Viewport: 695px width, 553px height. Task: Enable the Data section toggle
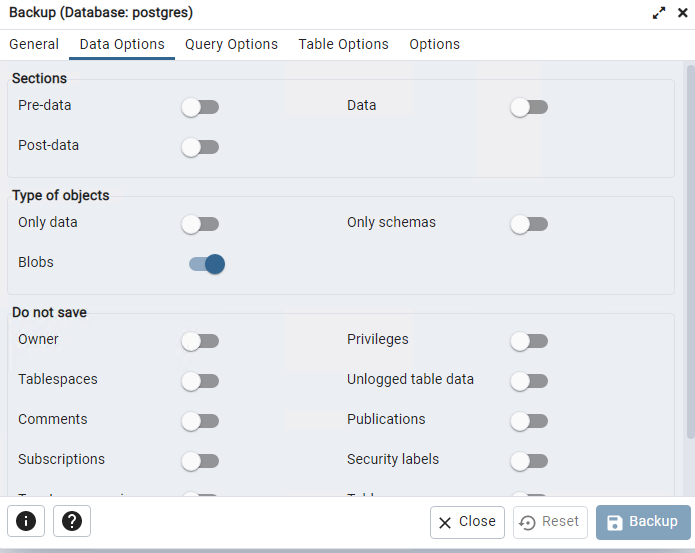(x=529, y=107)
